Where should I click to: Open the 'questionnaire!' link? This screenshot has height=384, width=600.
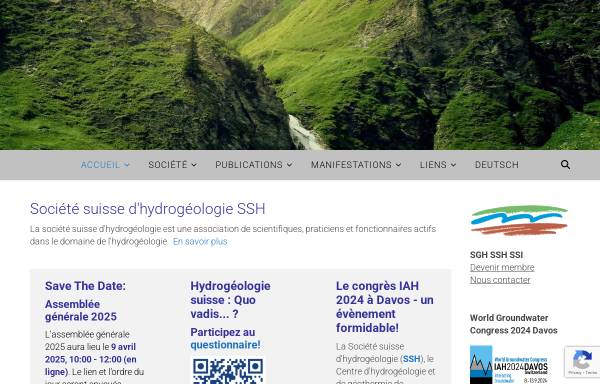coord(225,345)
